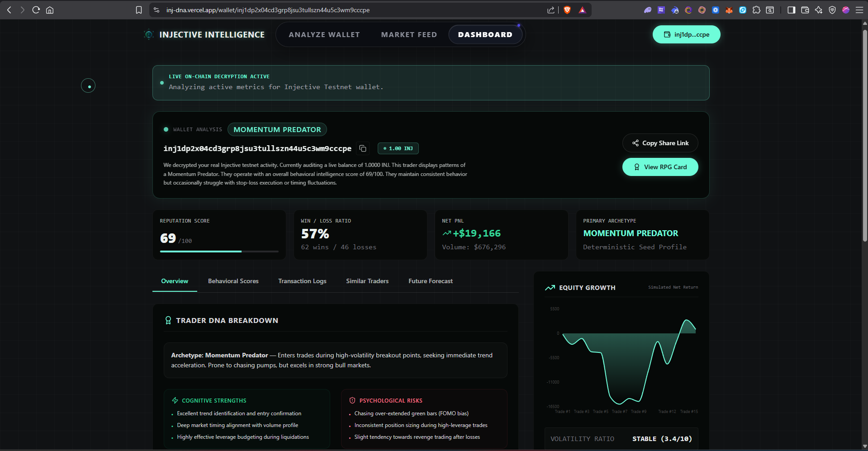Click the "62 wins / 46 losses" text
Screen dimensions: 868x451
tap(339, 247)
